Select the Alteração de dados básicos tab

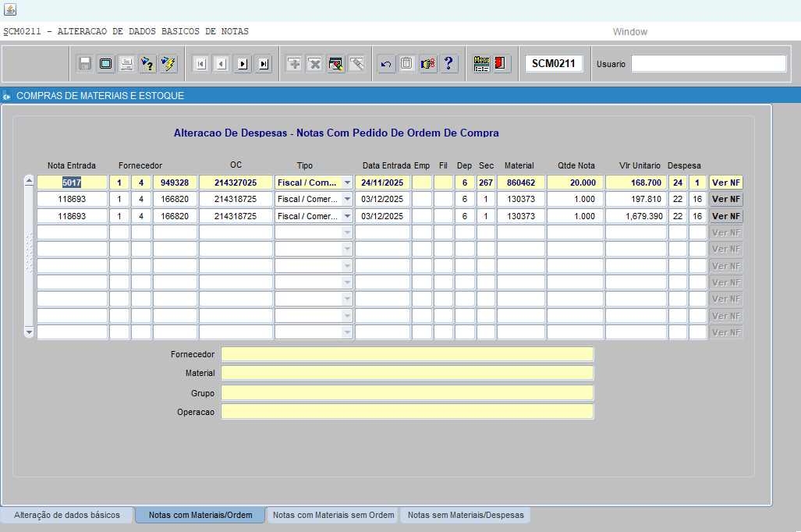pyautogui.click(x=67, y=515)
